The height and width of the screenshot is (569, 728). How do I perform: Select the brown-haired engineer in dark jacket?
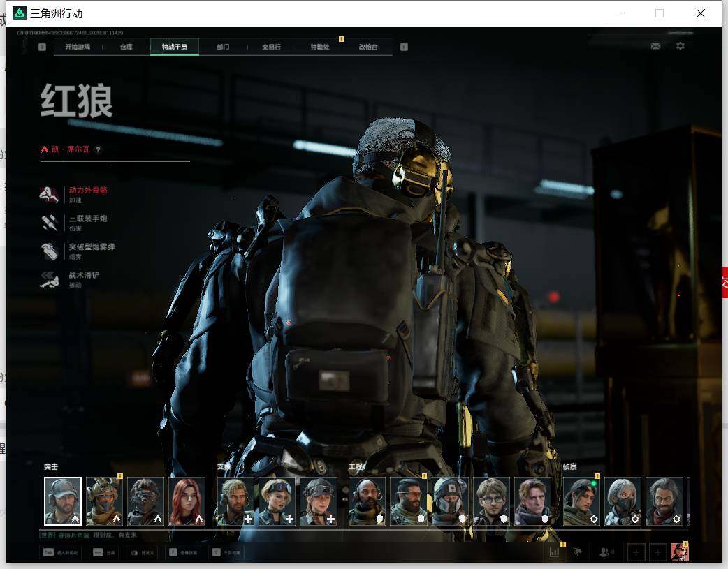pyautogui.click(x=532, y=501)
